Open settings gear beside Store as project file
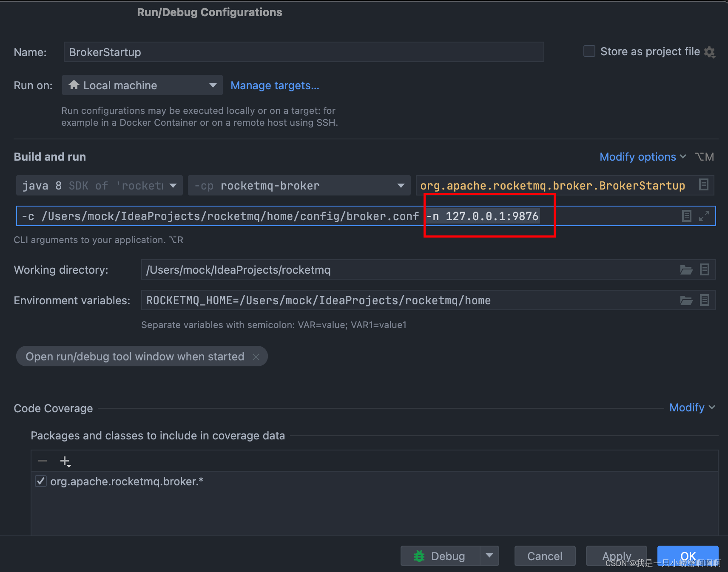The image size is (728, 572). [x=710, y=52]
